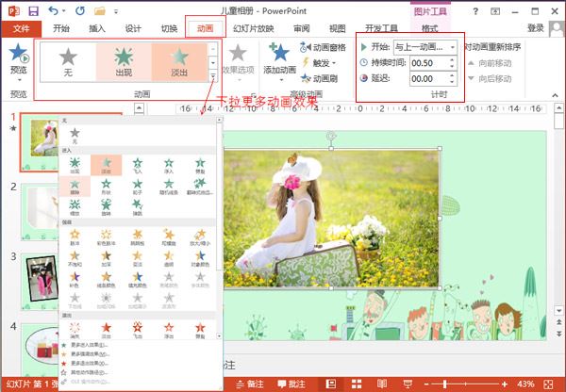Customize Quick Access Toolbar dropdown

point(116,11)
